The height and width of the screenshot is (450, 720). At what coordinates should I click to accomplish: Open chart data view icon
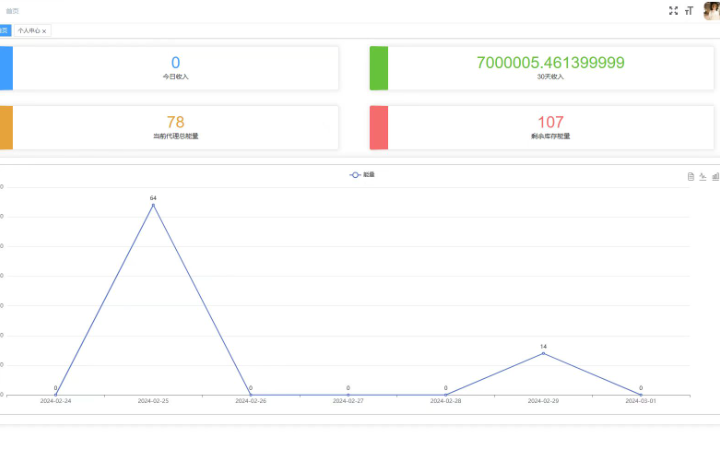coord(690,177)
